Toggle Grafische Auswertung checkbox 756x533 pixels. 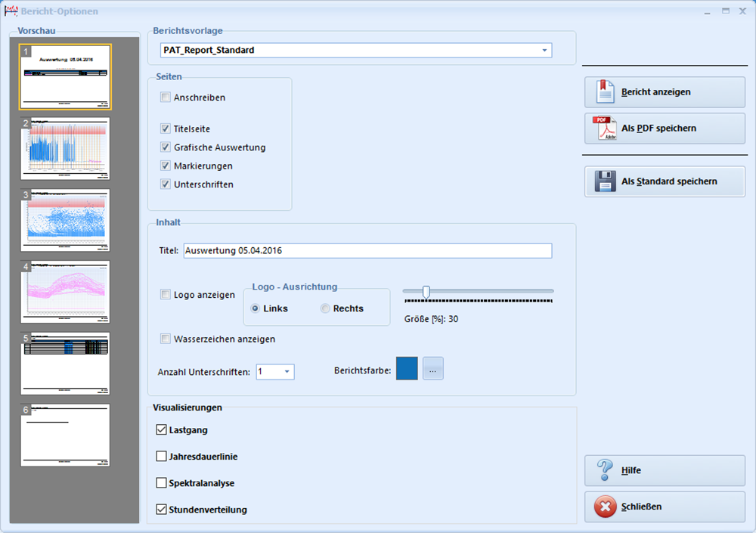click(166, 147)
